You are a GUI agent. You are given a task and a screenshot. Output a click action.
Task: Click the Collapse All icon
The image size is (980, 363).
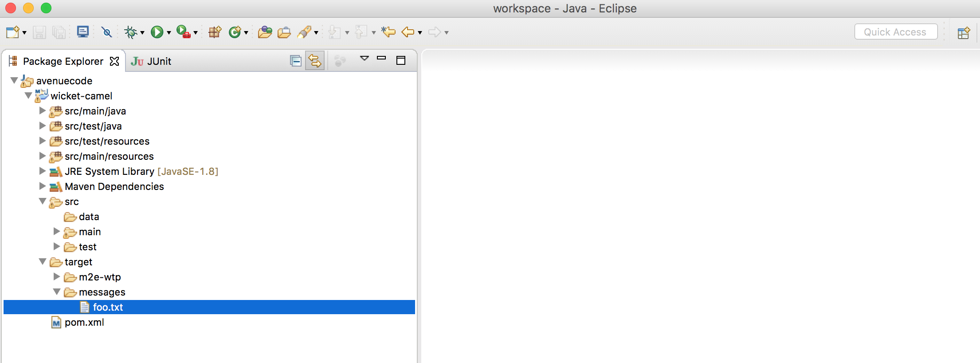296,61
